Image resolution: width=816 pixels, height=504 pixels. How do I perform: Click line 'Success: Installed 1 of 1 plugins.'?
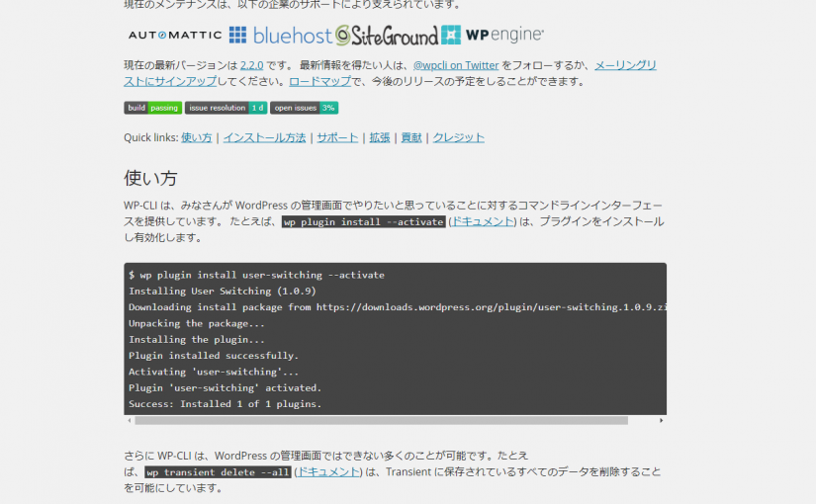(x=225, y=403)
